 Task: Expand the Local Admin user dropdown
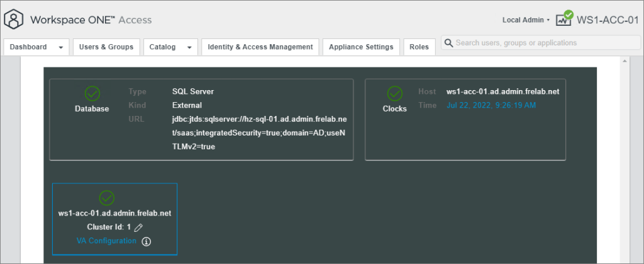[x=526, y=20]
